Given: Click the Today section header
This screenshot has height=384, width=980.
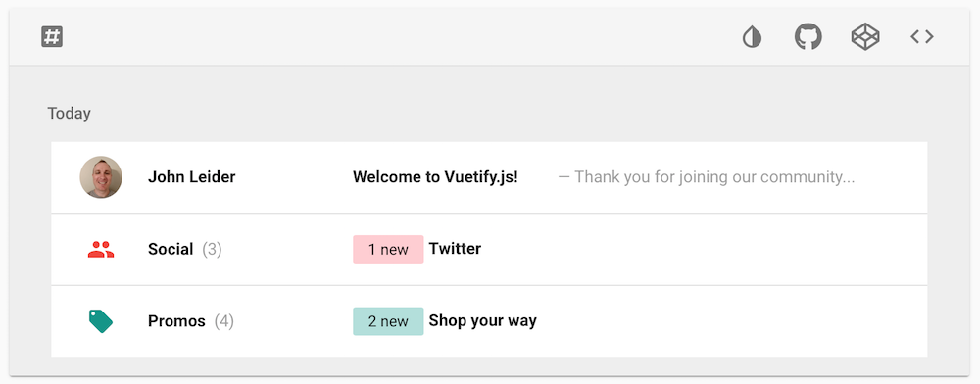Looking at the screenshot, I should tap(70, 114).
